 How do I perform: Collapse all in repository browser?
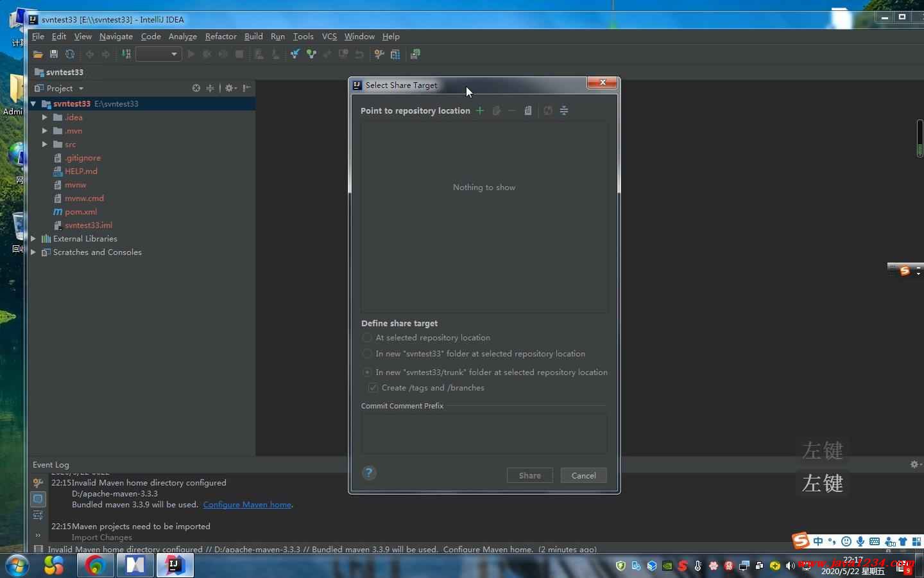tap(564, 110)
